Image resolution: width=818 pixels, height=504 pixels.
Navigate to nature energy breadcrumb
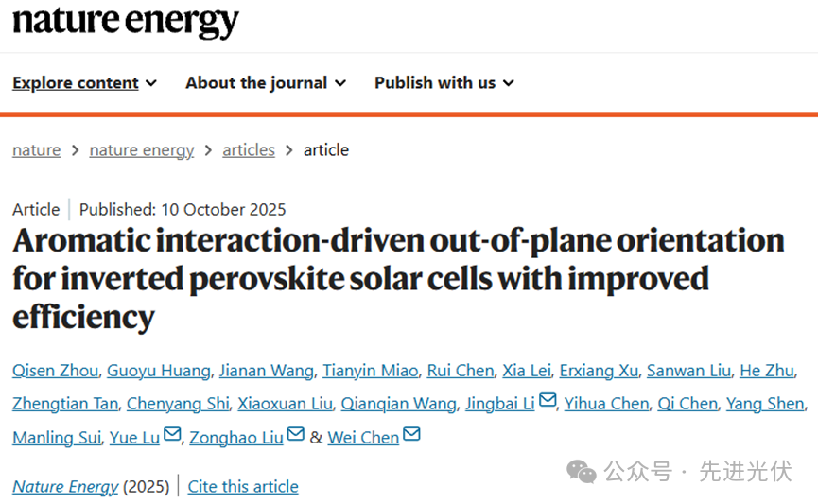(x=141, y=150)
